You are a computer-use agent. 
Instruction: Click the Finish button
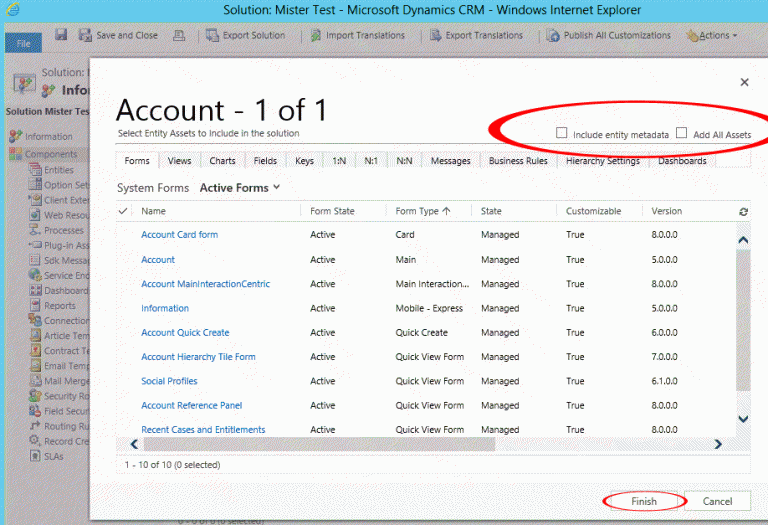(644, 501)
